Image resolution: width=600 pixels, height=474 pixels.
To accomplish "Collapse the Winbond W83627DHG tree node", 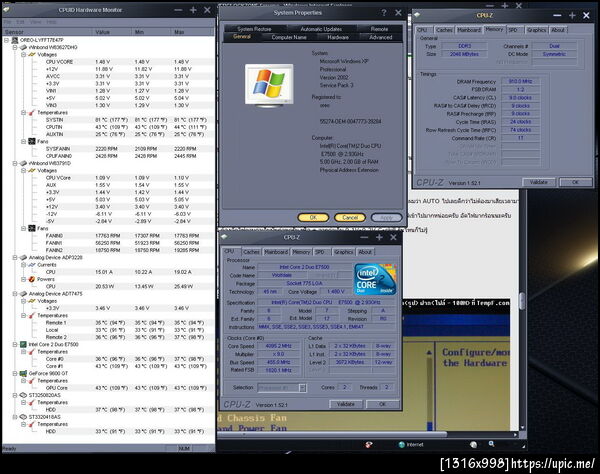I will 15,47.
